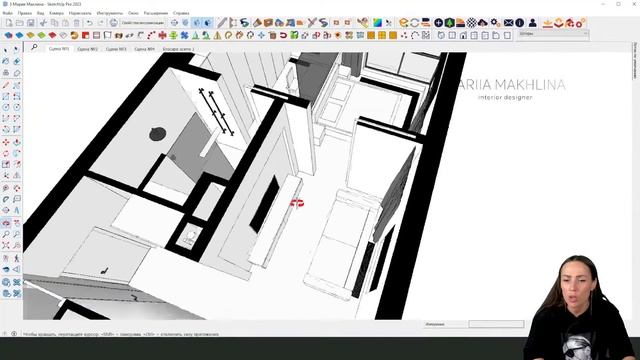Select the Rotate tool
Image resolution: width=640 pixels, height=360 pixels.
[x=6, y=153]
